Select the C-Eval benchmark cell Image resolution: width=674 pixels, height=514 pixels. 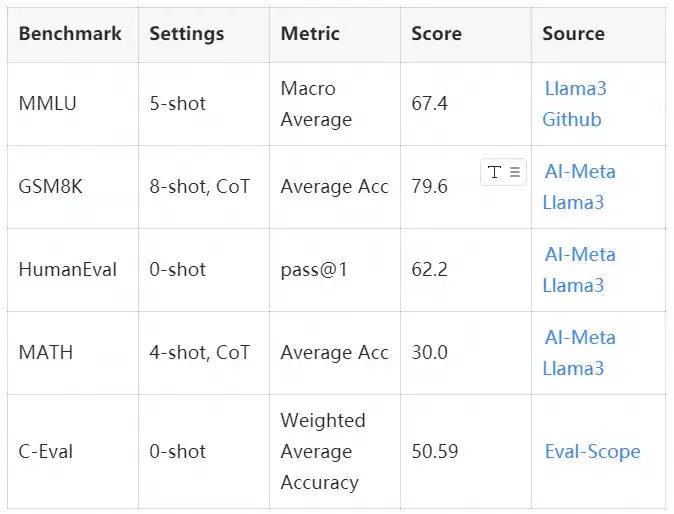pyautogui.click(x=73, y=452)
